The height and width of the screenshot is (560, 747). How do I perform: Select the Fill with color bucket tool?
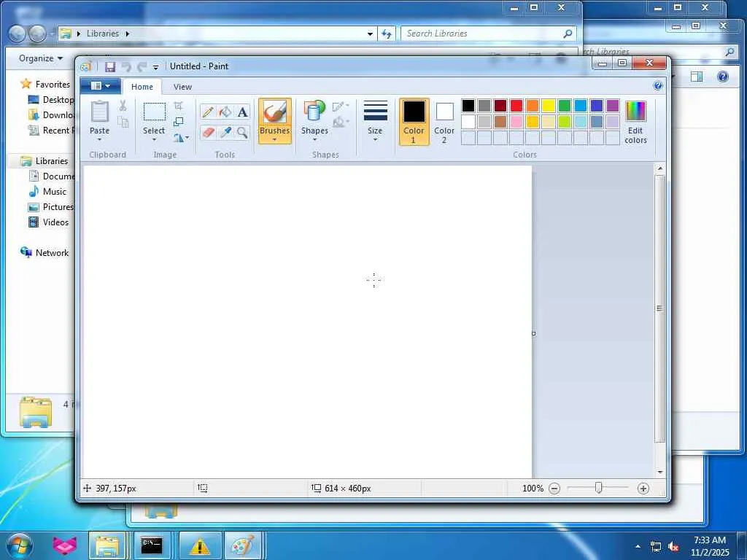point(225,112)
